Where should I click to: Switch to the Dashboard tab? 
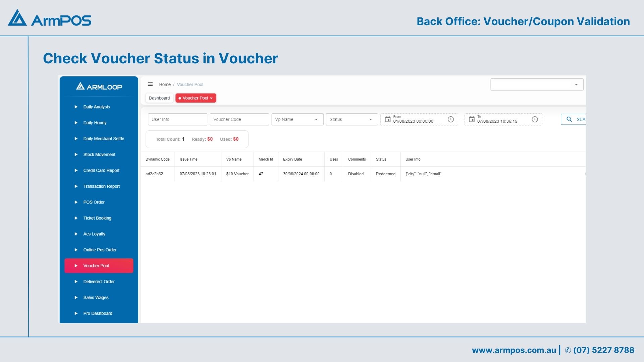[x=159, y=98]
